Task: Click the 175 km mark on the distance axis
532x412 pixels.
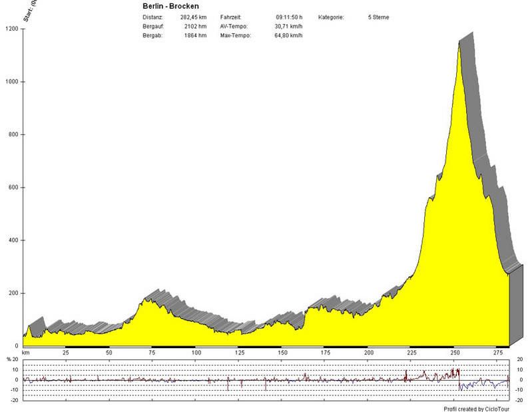Action: [326, 353]
